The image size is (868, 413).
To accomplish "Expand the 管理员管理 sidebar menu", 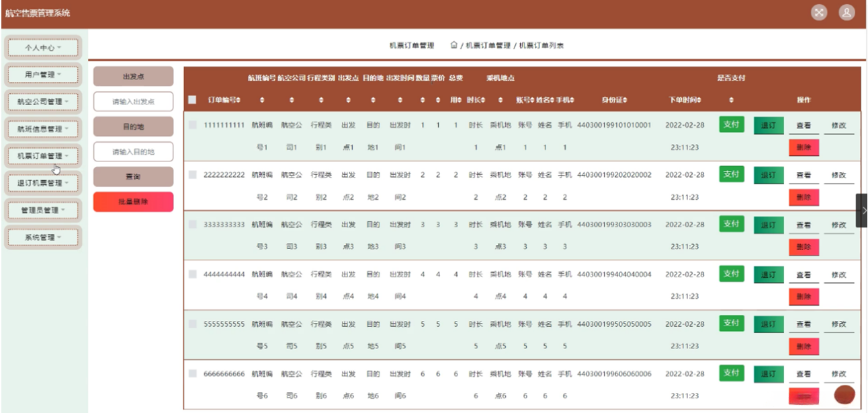I will (43, 210).
